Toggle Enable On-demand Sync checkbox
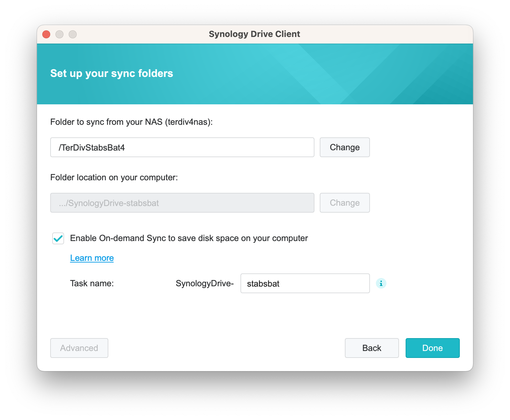This screenshot has height=420, width=510. pyautogui.click(x=58, y=238)
